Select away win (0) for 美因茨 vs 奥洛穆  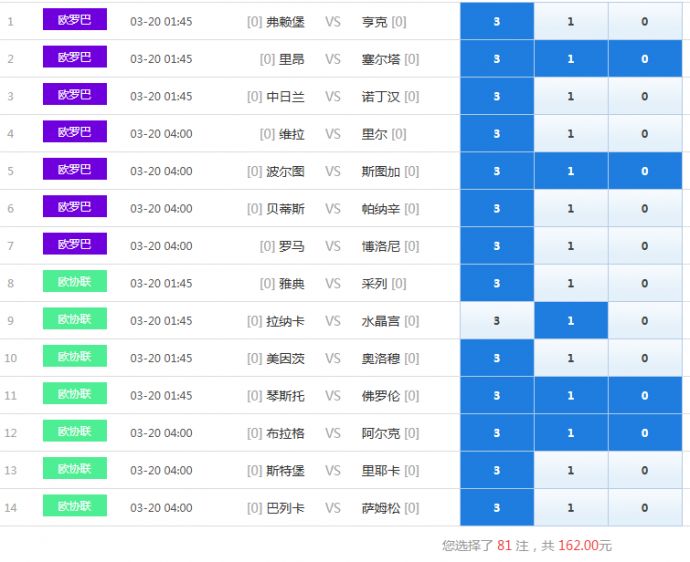pyautogui.click(x=644, y=358)
